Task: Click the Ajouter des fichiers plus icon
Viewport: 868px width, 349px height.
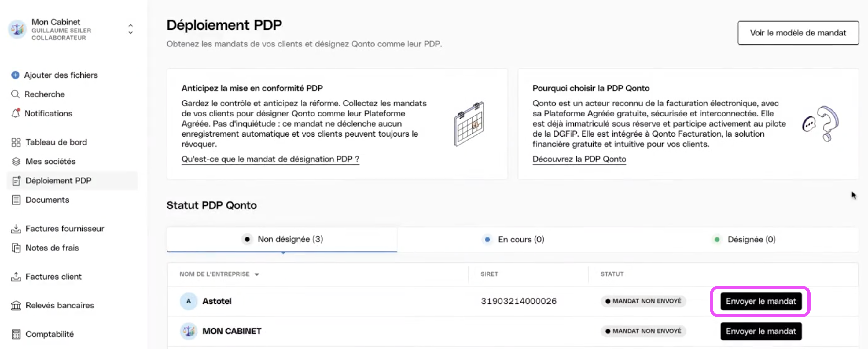Action: point(15,75)
